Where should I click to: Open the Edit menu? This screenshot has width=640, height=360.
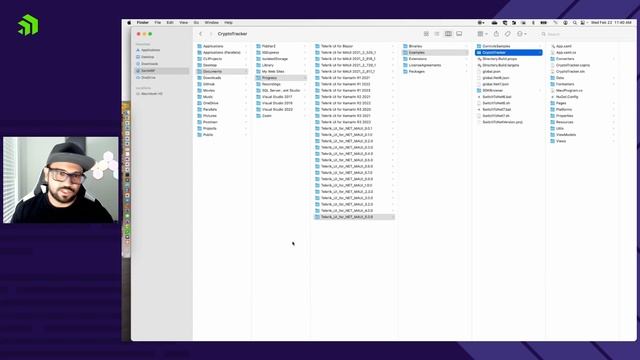click(x=170, y=23)
